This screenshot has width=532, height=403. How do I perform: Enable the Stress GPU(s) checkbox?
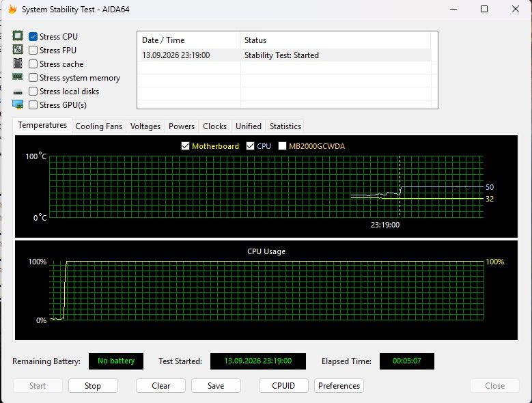33,105
